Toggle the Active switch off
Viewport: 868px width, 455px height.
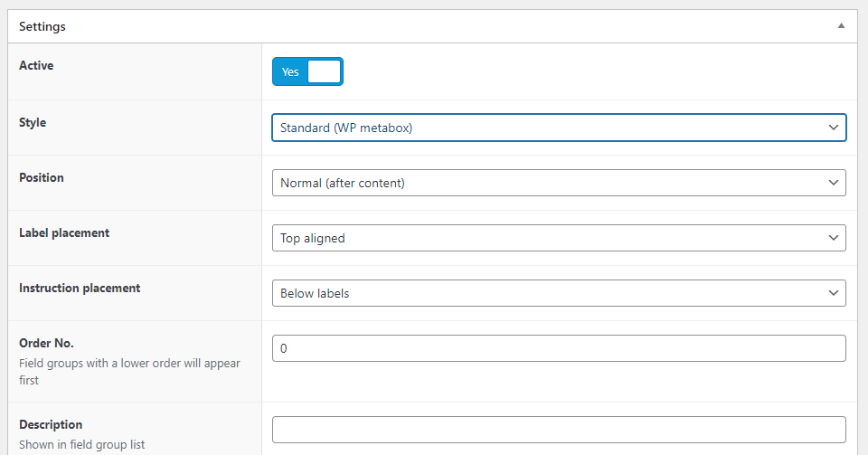[x=307, y=71]
